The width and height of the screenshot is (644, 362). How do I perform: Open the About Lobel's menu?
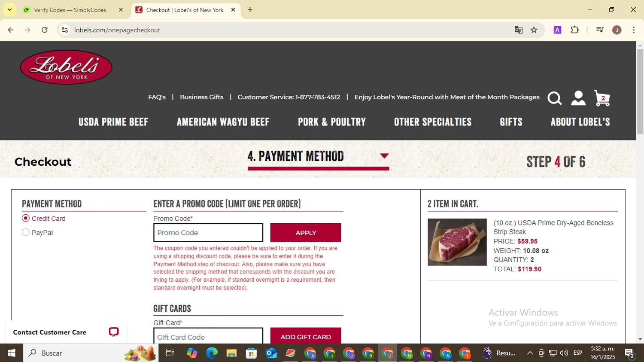(580, 122)
